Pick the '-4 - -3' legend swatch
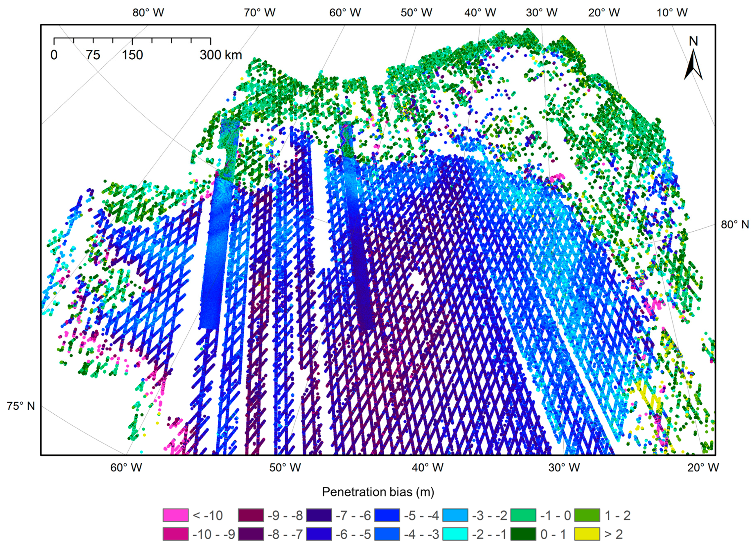This screenshot has width=756, height=545. [387, 534]
